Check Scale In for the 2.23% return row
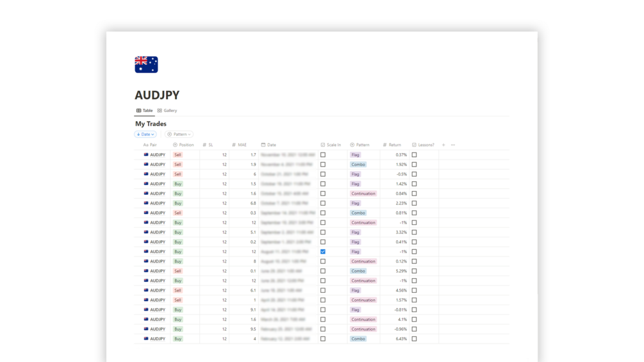Image resolution: width=644 pixels, height=362 pixels. click(323, 203)
